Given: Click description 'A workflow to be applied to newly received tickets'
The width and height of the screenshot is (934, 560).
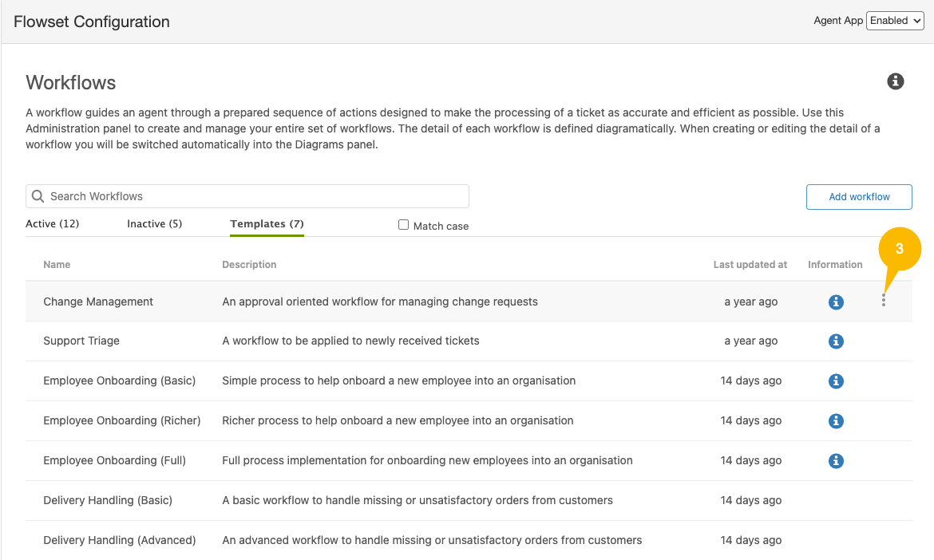Looking at the screenshot, I should [x=350, y=341].
